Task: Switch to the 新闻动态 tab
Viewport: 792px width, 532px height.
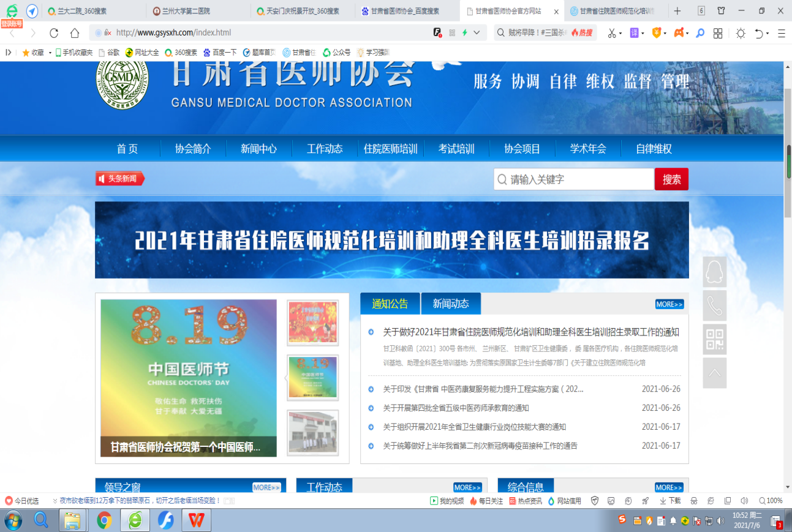Action: (450, 304)
